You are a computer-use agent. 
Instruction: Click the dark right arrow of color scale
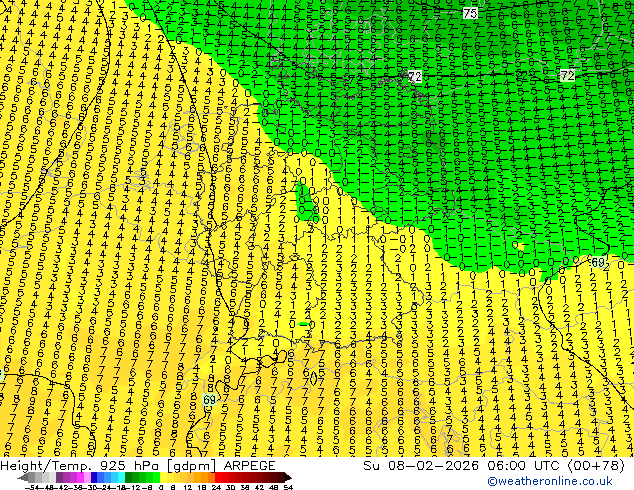(x=288, y=477)
